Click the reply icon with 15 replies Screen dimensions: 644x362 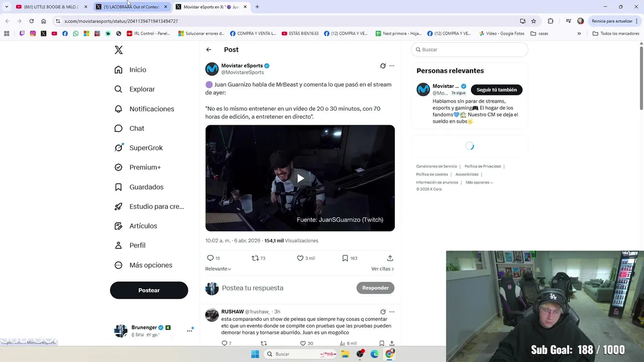(x=210, y=258)
